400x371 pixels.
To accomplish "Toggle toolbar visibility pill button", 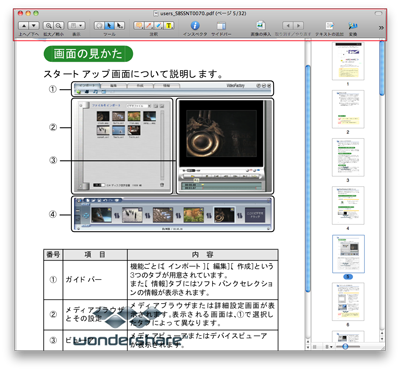I will point(379,13).
